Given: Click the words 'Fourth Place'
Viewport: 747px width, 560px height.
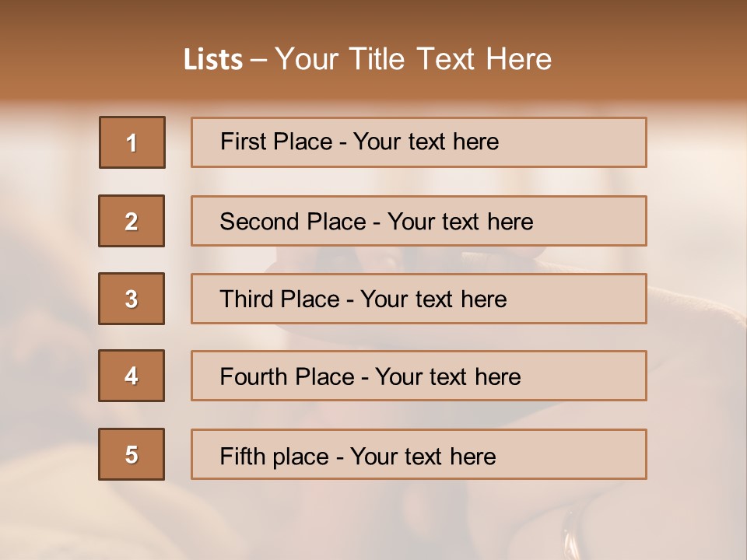Looking at the screenshot, I should click(x=287, y=376).
